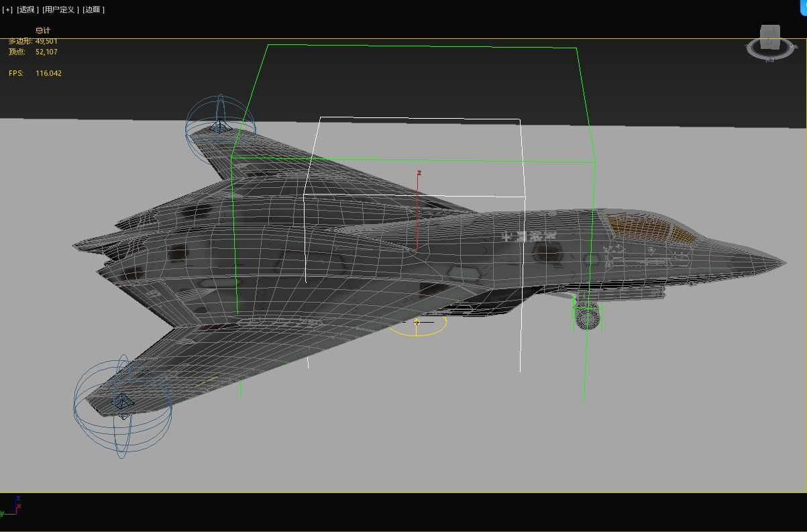Click the 顶点: label in statistics
The image size is (807, 532).
[17, 52]
